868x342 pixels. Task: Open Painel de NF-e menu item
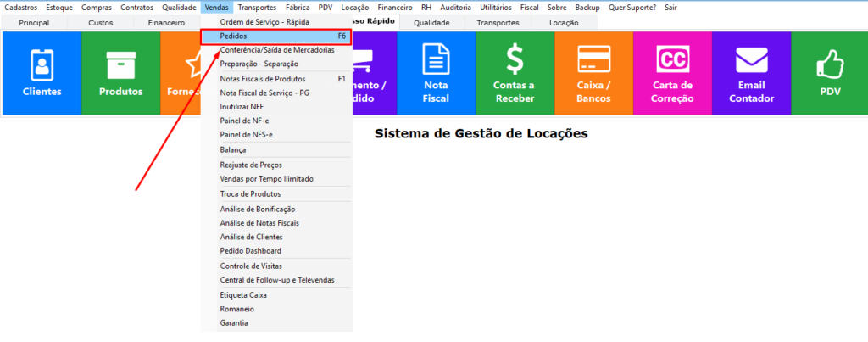245,121
